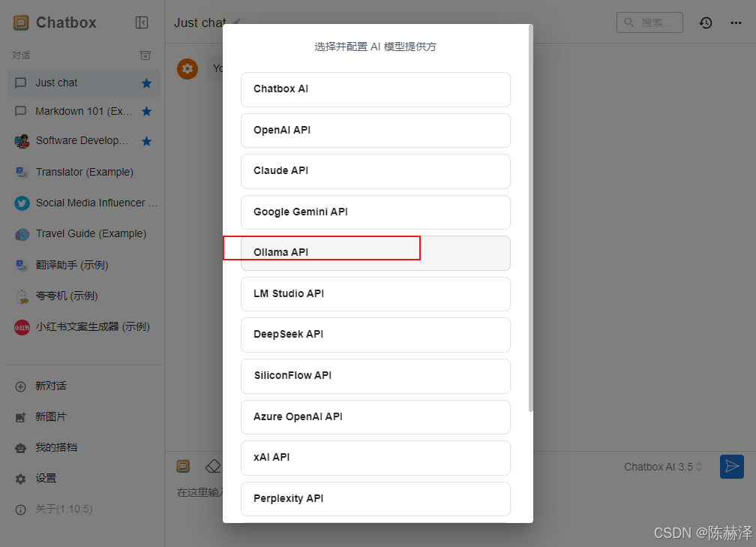Open the chat history clock icon
The width and height of the screenshot is (756, 547).
(706, 23)
